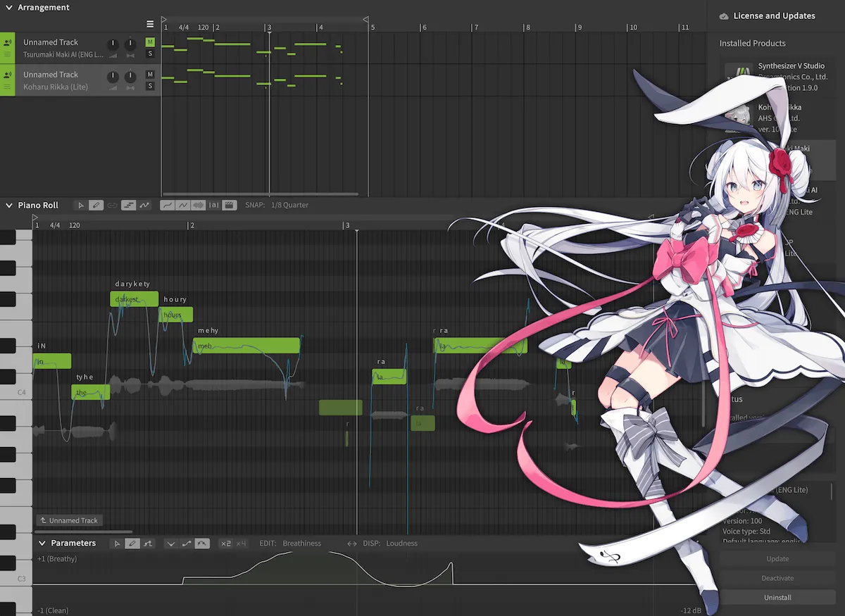Screen dimensions: 845x616
Task: Select the 'meh' note in piano roll
Action: coord(246,346)
